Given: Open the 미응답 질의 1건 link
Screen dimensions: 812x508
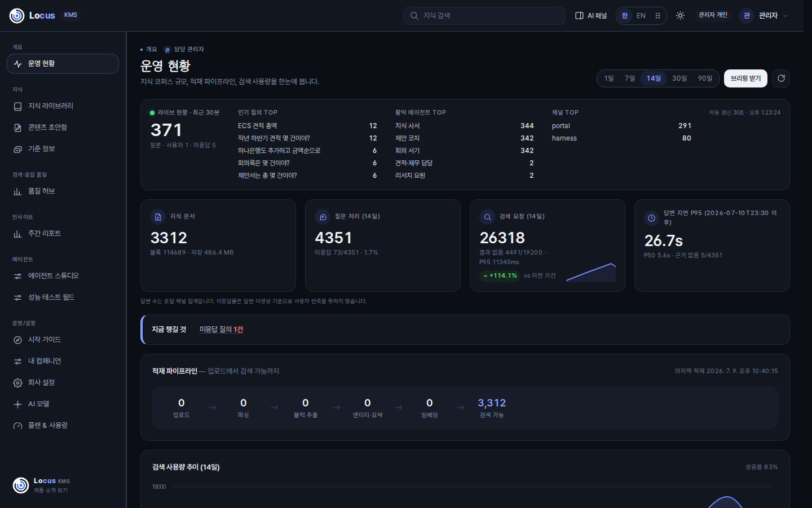Looking at the screenshot, I should coord(221,330).
